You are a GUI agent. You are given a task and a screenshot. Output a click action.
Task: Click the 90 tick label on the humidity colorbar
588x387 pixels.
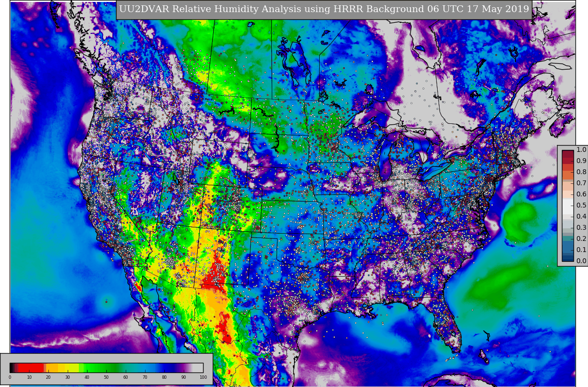tap(184, 377)
